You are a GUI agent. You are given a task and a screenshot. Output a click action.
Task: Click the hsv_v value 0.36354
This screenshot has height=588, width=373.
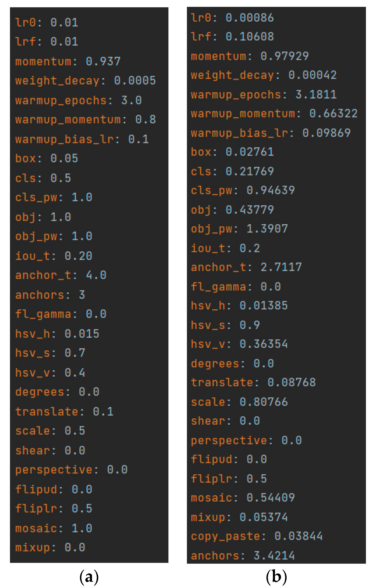[264, 344]
